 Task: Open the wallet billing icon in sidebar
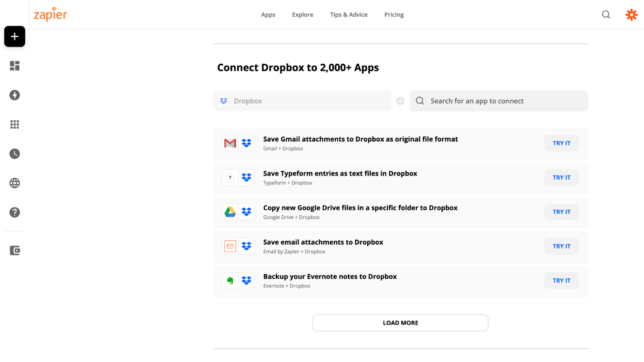point(15,251)
